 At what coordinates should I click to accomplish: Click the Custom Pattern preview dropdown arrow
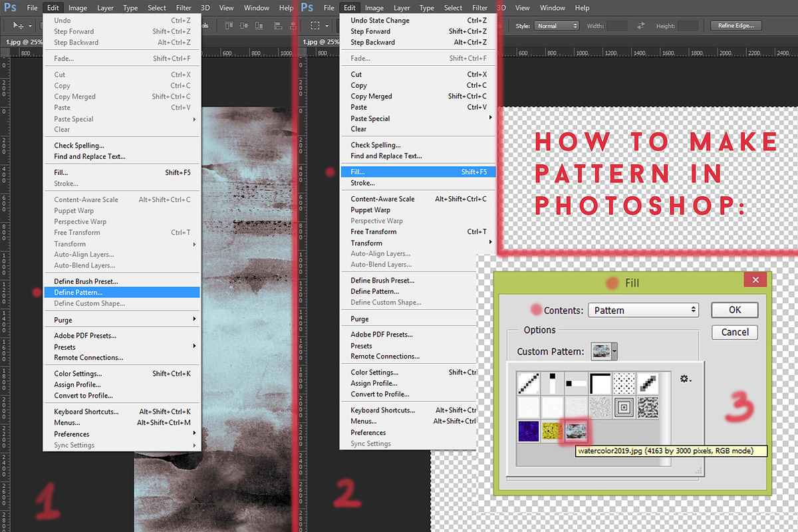pyautogui.click(x=615, y=352)
